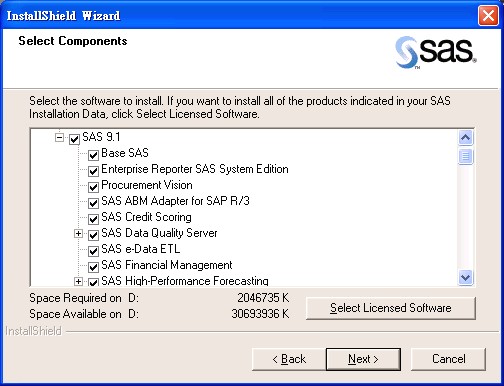Select the SAS e-Data ETL label
504x386 pixels.
coord(141,249)
